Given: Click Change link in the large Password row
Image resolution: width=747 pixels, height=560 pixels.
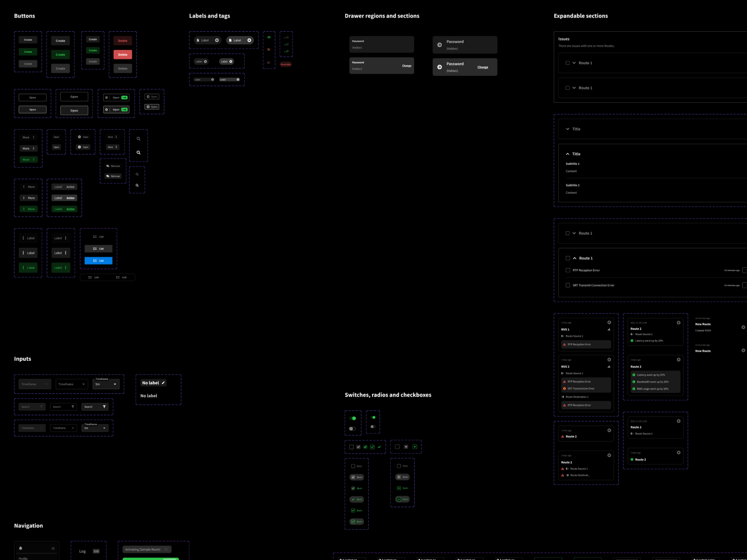Looking at the screenshot, I should point(482,67).
